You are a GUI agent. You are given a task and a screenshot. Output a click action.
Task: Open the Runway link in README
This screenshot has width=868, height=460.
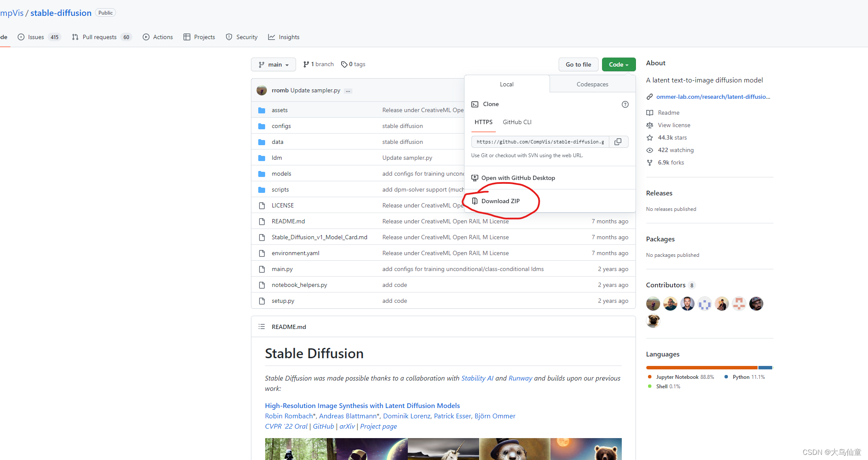pos(520,378)
